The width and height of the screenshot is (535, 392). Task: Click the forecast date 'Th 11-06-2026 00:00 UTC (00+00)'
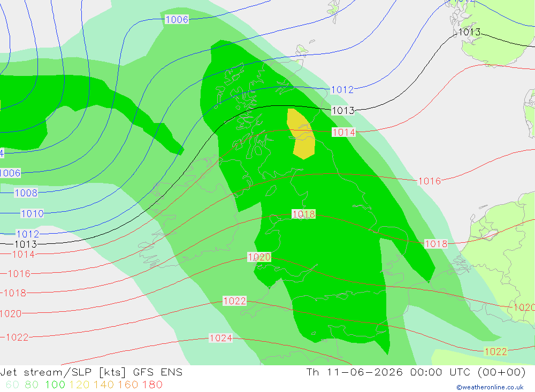point(416,372)
